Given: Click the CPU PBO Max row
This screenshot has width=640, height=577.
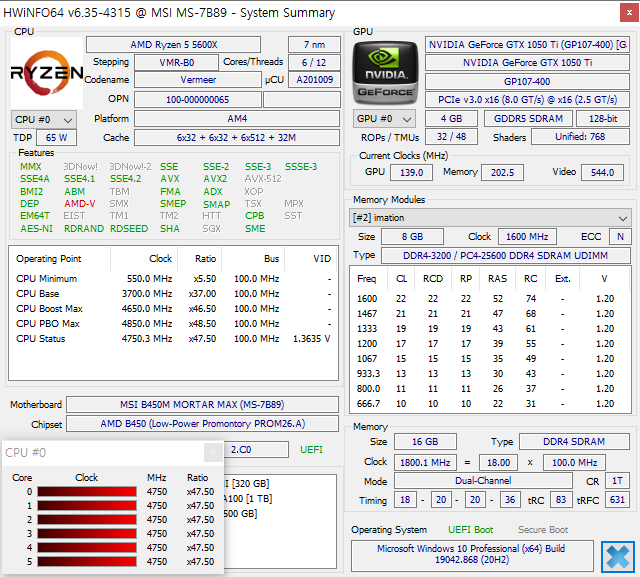Looking at the screenshot, I should click(173, 324).
